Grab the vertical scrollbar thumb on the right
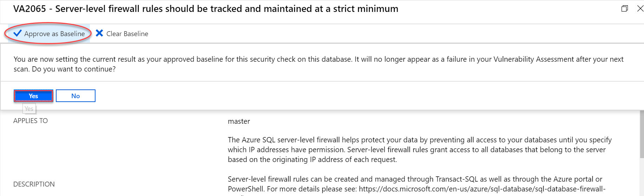 (x=642, y=133)
